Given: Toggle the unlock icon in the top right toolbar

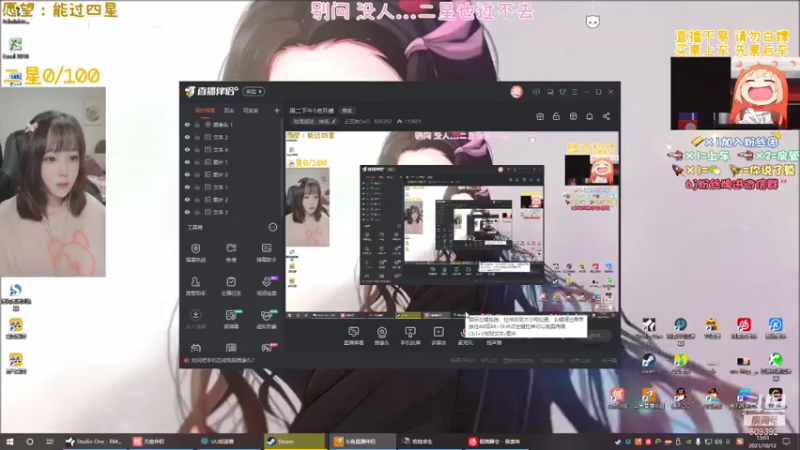Looking at the screenshot, I should [556, 117].
